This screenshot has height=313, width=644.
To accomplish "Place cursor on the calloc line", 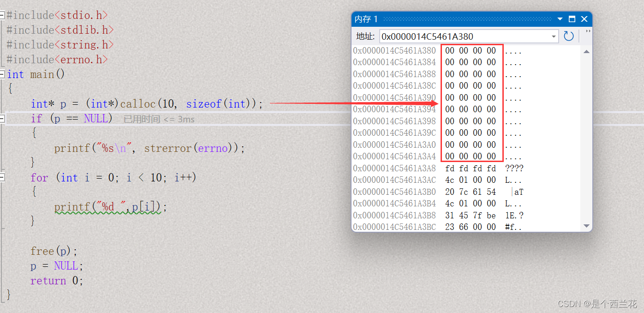I will [x=138, y=104].
